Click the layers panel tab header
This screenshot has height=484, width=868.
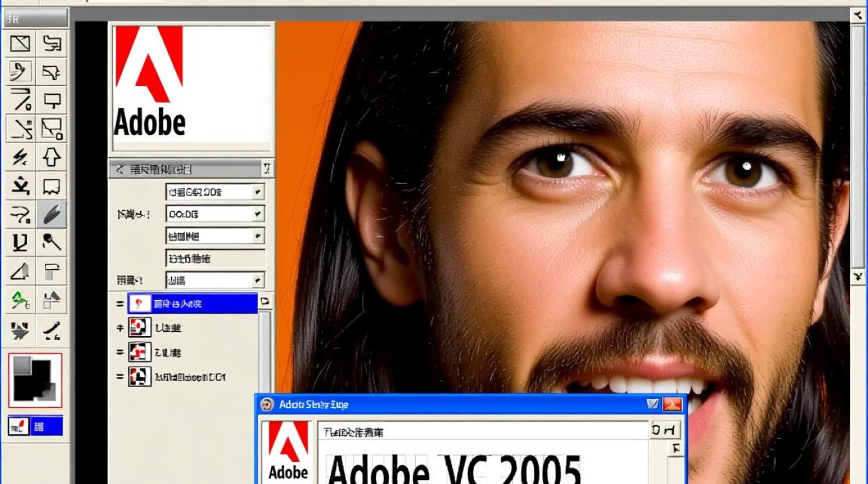(187, 169)
